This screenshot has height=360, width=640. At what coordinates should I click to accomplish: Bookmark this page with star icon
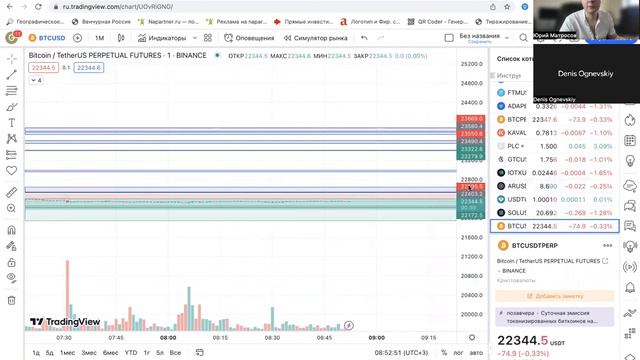tap(507, 7)
